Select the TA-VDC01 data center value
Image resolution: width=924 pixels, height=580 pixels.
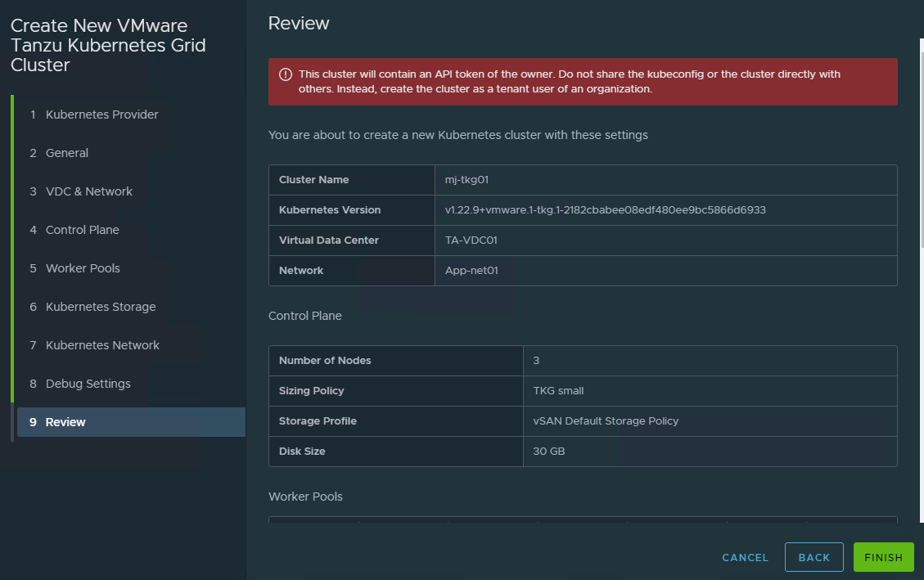coord(471,241)
